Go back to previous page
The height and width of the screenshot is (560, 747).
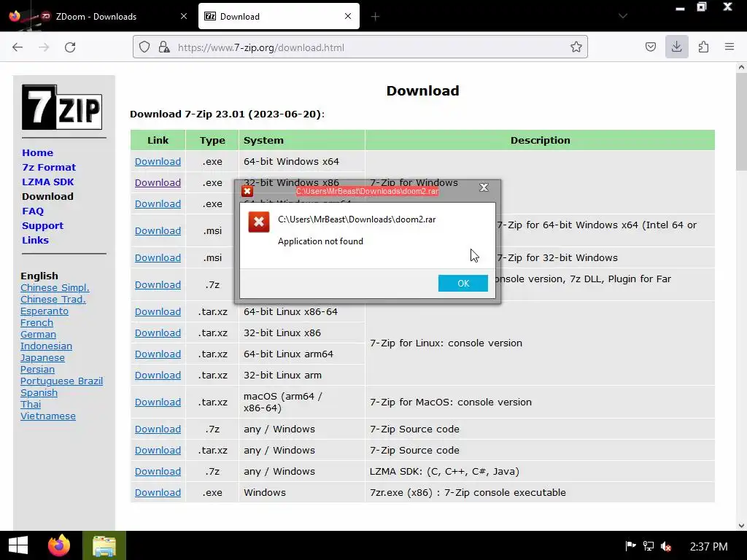click(x=18, y=47)
